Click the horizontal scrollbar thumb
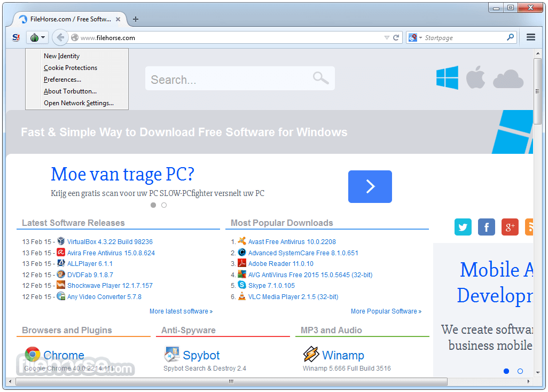Screen dimensions: 548x392 click(x=231, y=381)
